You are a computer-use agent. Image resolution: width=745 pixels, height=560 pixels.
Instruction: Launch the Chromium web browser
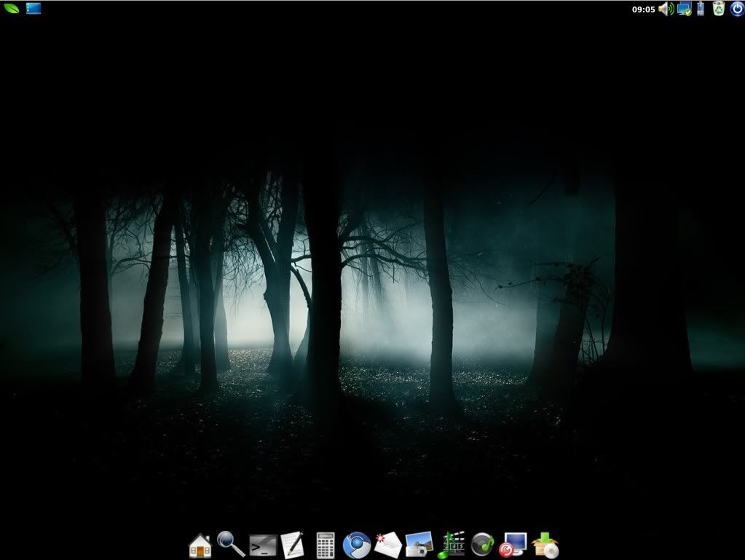pyautogui.click(x=356, y=545)
